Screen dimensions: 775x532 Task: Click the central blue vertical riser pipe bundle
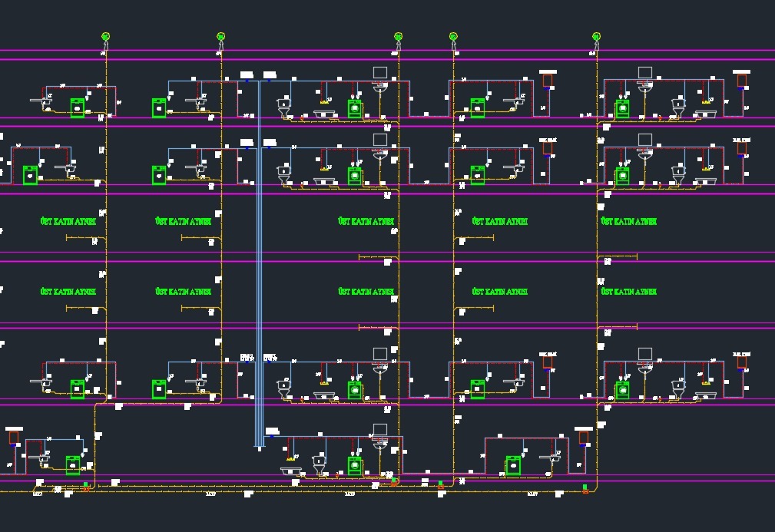coord(260,261)
